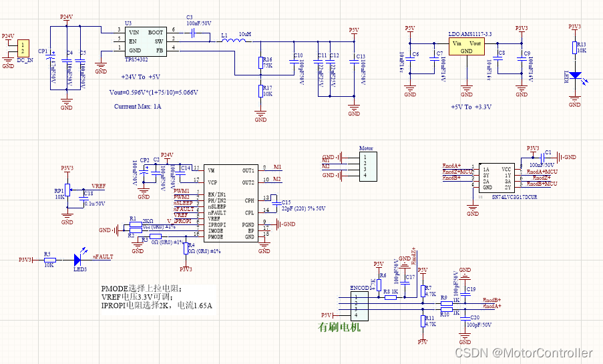Select polarized capacitor CP1
Viewport: 603px width, 364px height.
point(50,57)
